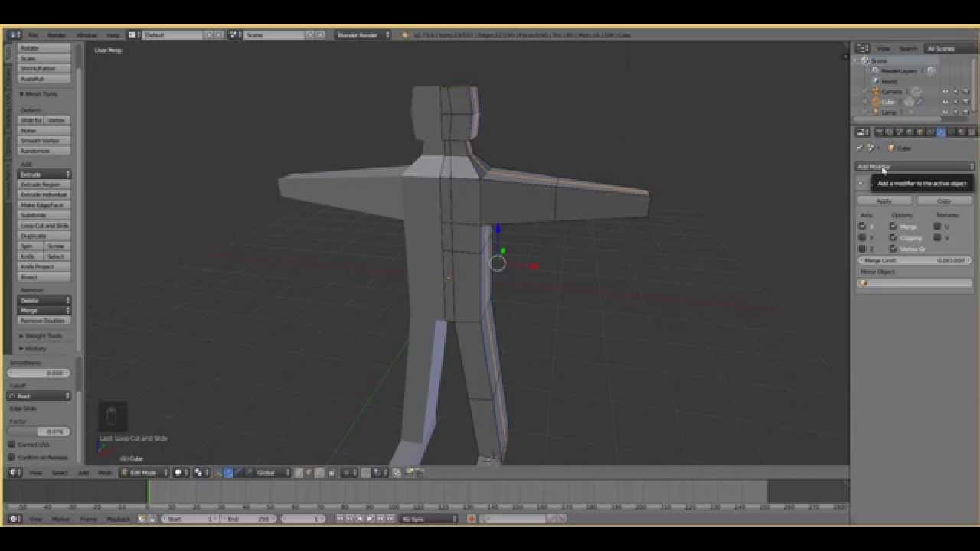
Task: Click the Apply modifier button
Action: [x=884, y=201]
